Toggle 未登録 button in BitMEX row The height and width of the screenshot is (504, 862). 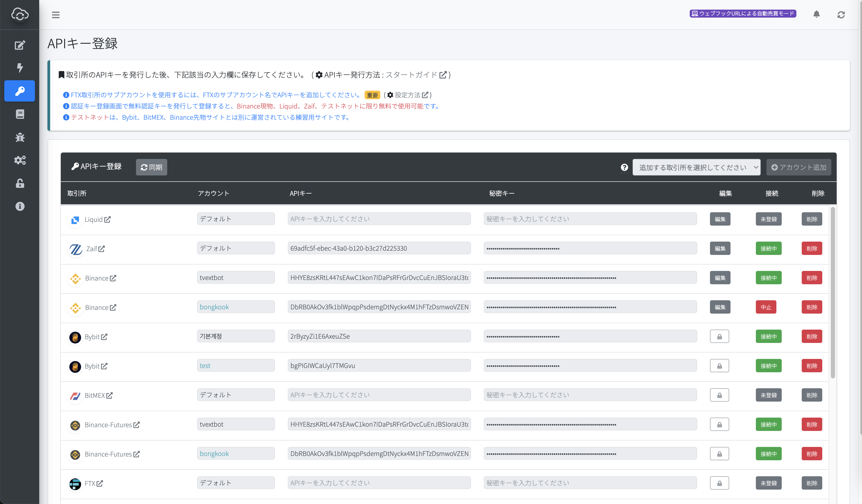[x=769, y=395]
